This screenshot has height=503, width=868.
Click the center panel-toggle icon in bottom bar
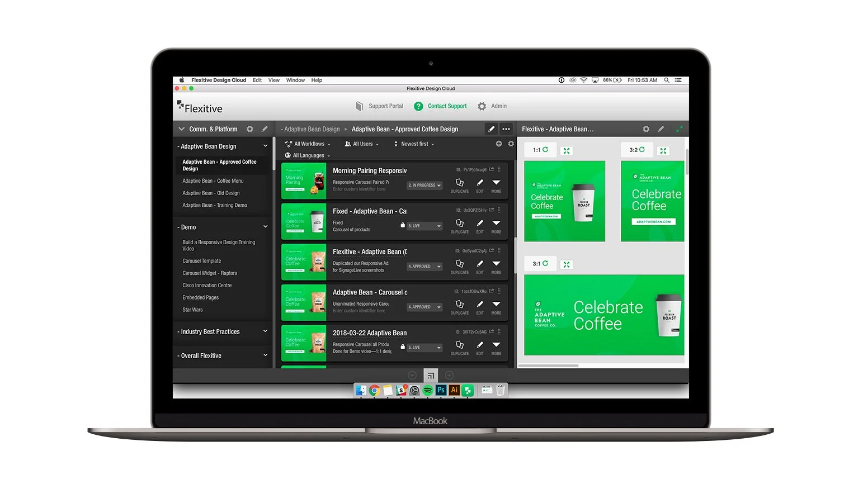[431, 376]
